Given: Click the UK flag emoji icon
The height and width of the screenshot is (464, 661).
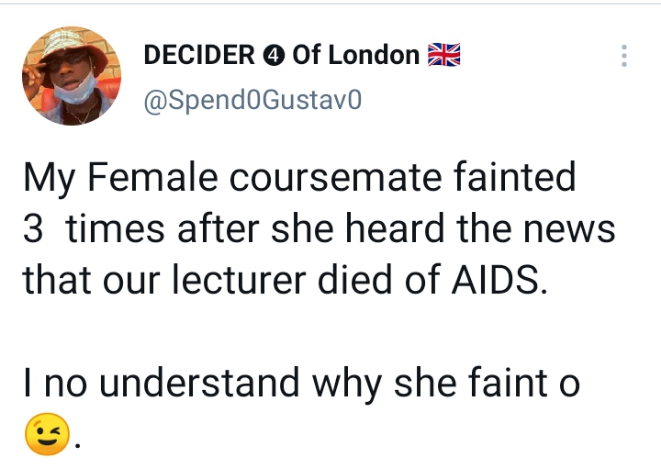Looking at the screenshot, I should pos(443,55).
